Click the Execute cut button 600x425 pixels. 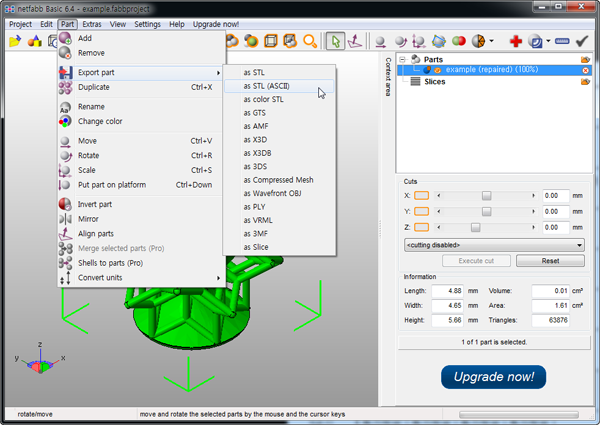[x=476, y=261]
